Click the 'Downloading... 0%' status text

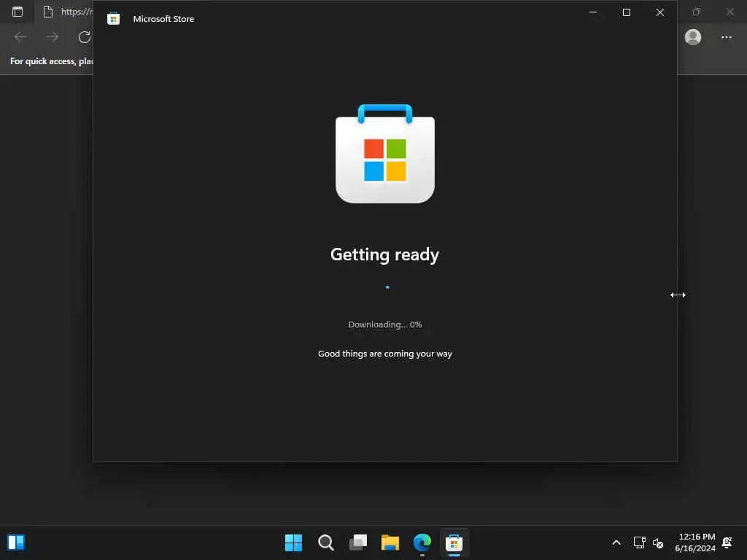[x=385, y=324]
